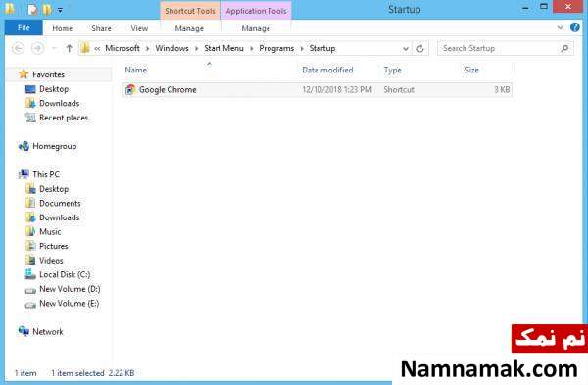Open recent locations dropdown arrow

click(x=54, y=48)
